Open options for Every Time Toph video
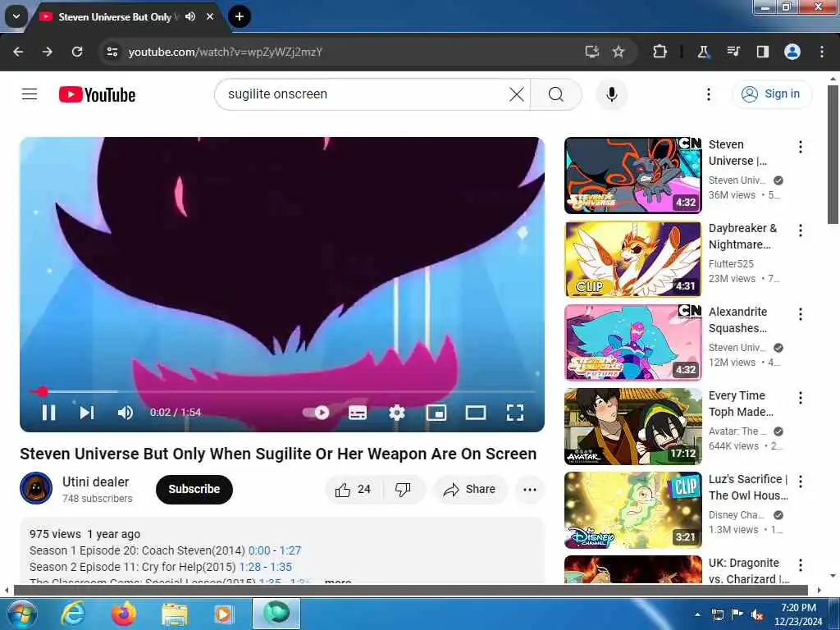The width and height of the screenshot is (840, 630). click(800, 398)
